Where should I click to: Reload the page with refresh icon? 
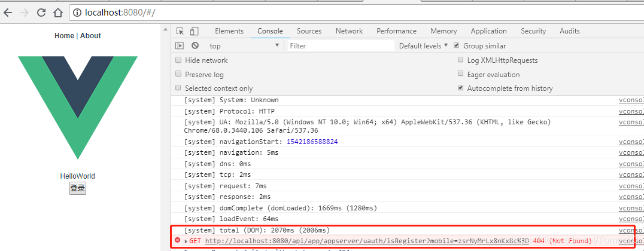click(41, 13)
